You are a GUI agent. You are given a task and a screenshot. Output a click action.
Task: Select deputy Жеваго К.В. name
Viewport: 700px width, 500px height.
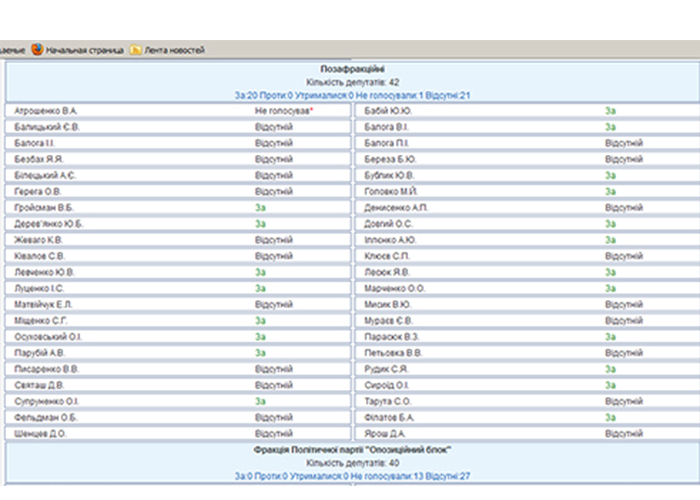[40, 240]
